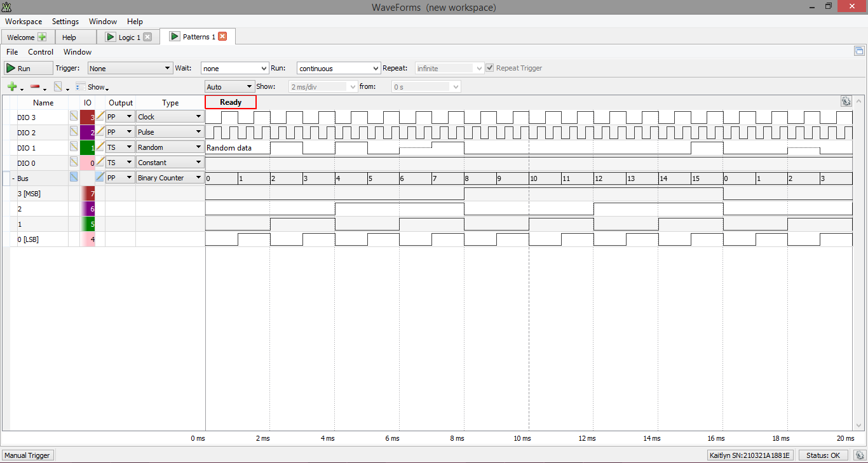Click the red minus Remove signal icon
The image size is (868, 463).
tap(35, 87)
